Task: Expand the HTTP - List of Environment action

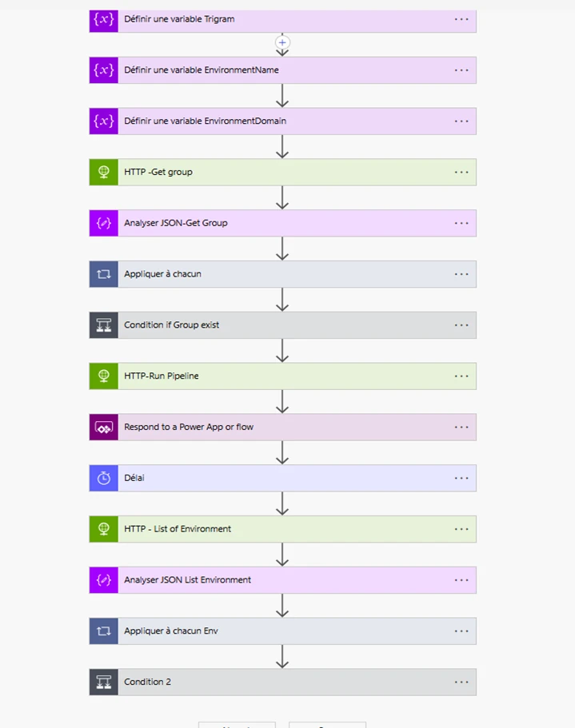Action: coord(280,529)
